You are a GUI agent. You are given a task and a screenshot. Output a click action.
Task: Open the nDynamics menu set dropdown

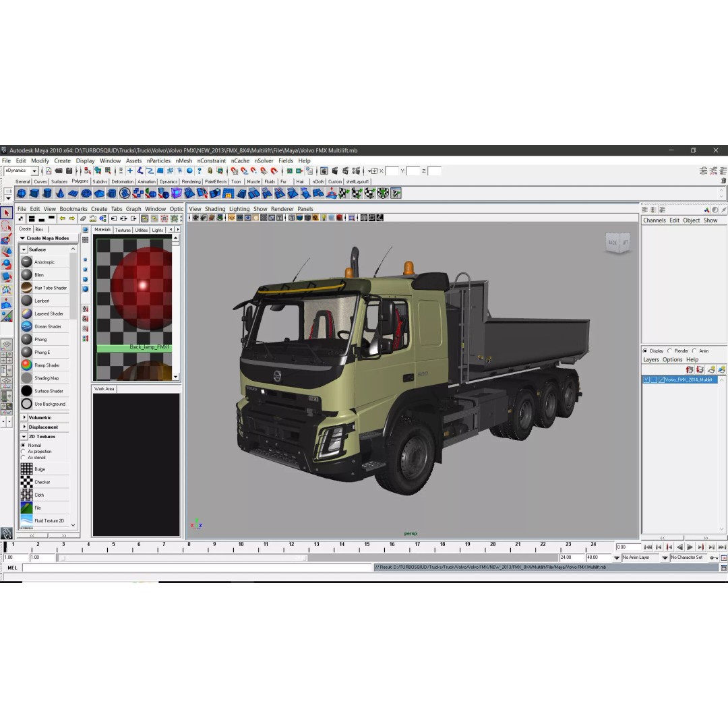coord(34,171)
